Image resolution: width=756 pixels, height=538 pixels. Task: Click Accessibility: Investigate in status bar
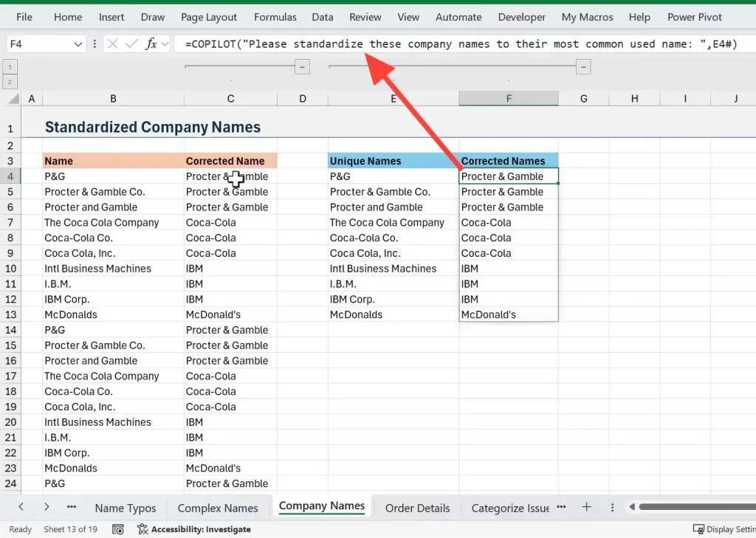pyautogui.click(x=194, y=529)
